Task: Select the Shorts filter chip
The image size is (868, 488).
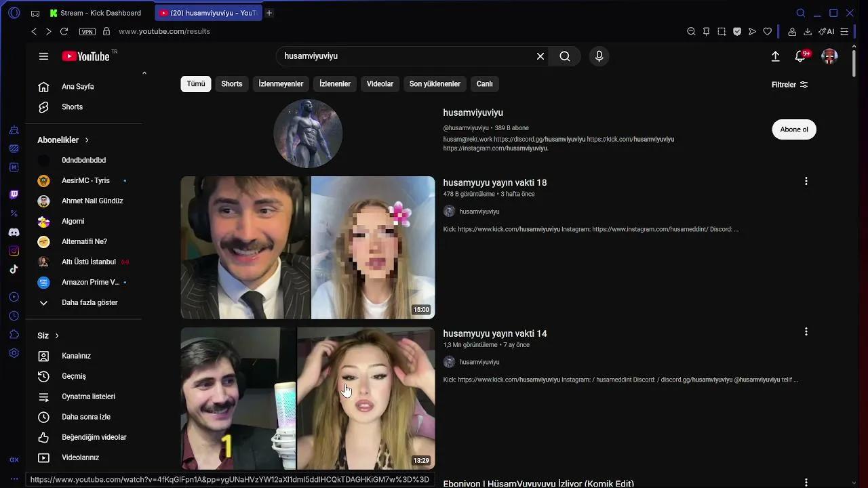Action: (x=232, y=84)
